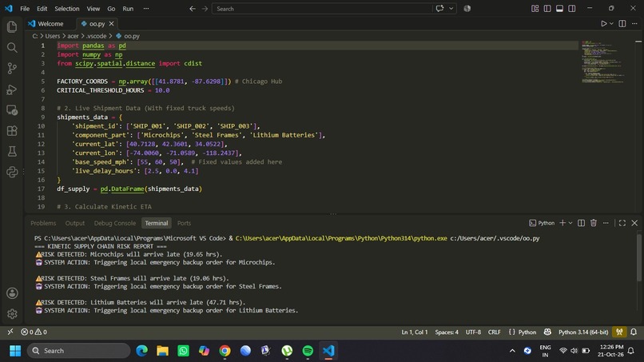Open the Explorer view in activity bar

12,26
